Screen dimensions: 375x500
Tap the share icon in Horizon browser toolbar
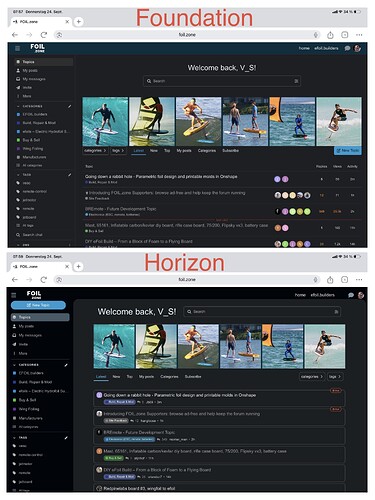pyautogui.click(x=330, y=280)
